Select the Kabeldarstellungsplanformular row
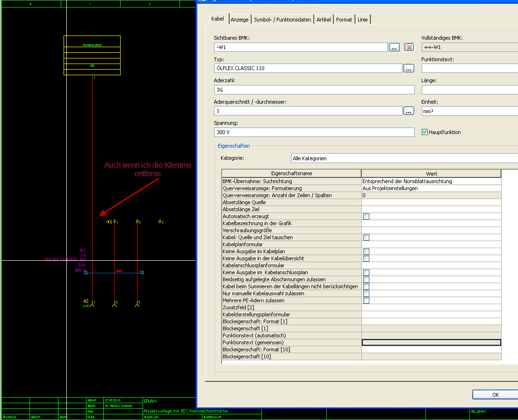The width and height of the screenshot is (518, 420). pos(361,315)
